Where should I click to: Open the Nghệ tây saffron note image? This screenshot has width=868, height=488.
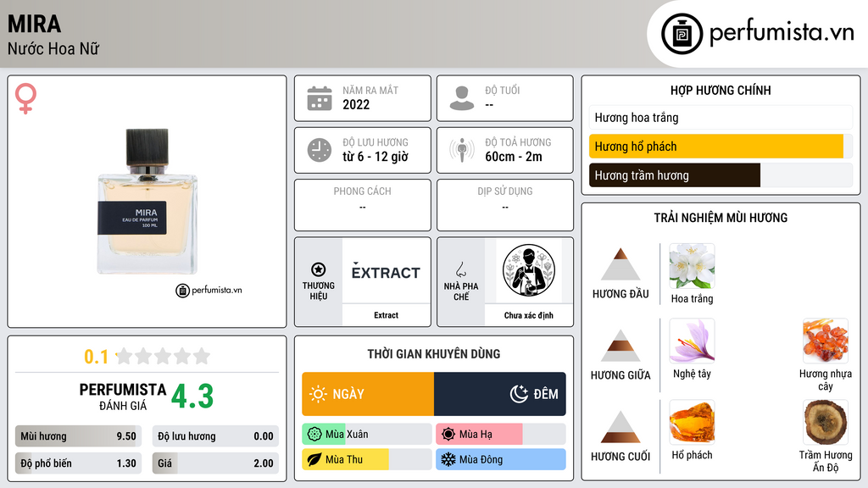click(692, 341)
